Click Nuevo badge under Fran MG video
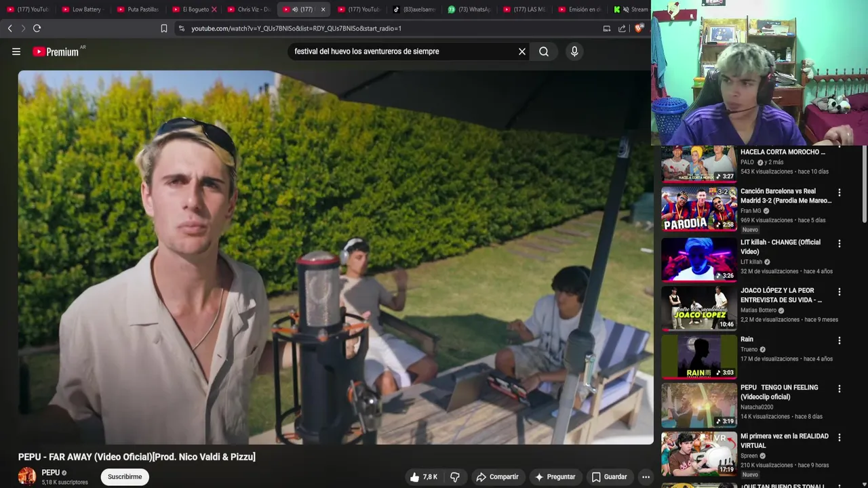 coord(750,230)
